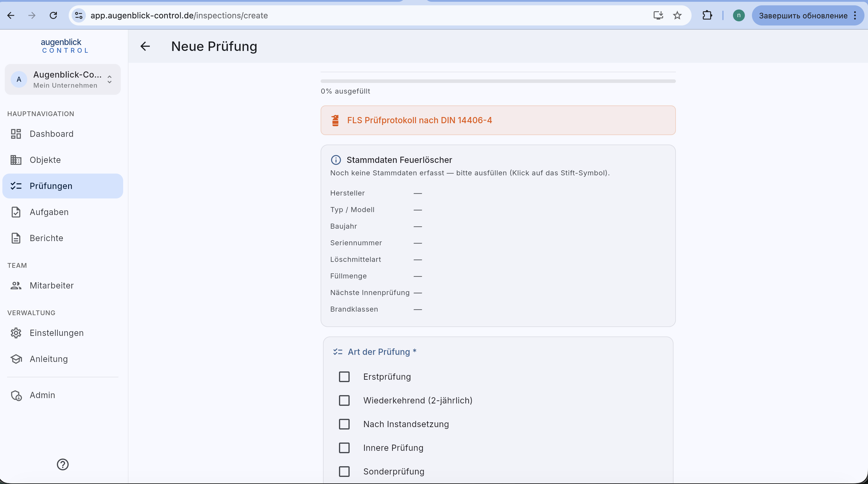The width and height of the screenshot is (868, 484).
Task: Click the 0% ausgefüllt progress bar
Action: (498, 81)
